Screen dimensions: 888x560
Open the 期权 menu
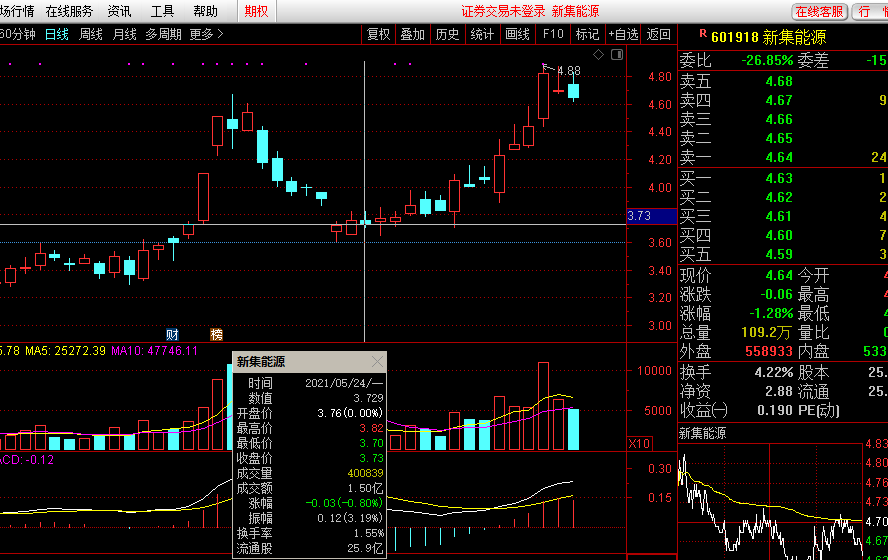[x=256, y=11]
